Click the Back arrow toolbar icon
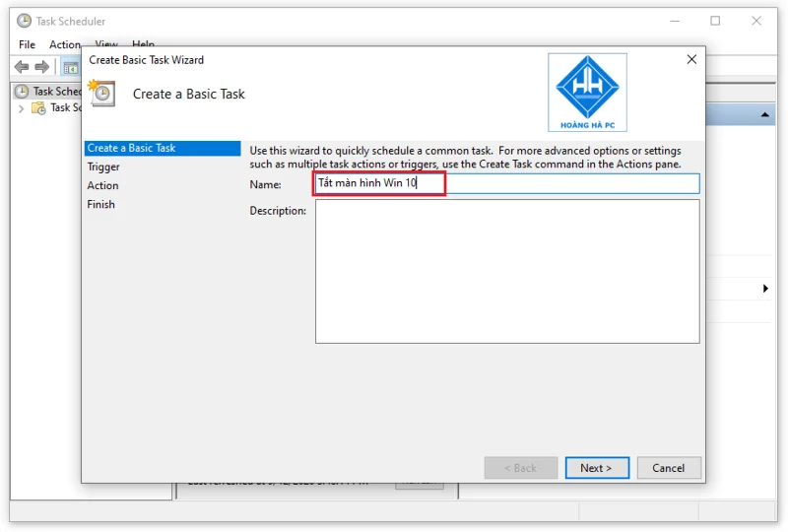Viewport: 788px width, 532px height. [x=22, y=66]
